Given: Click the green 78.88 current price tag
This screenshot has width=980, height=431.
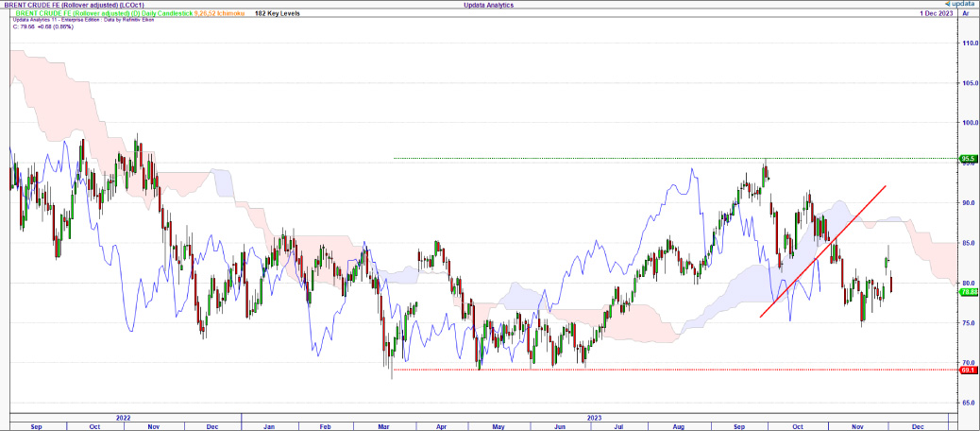Looking at the screenshot, I should point(968,293).
